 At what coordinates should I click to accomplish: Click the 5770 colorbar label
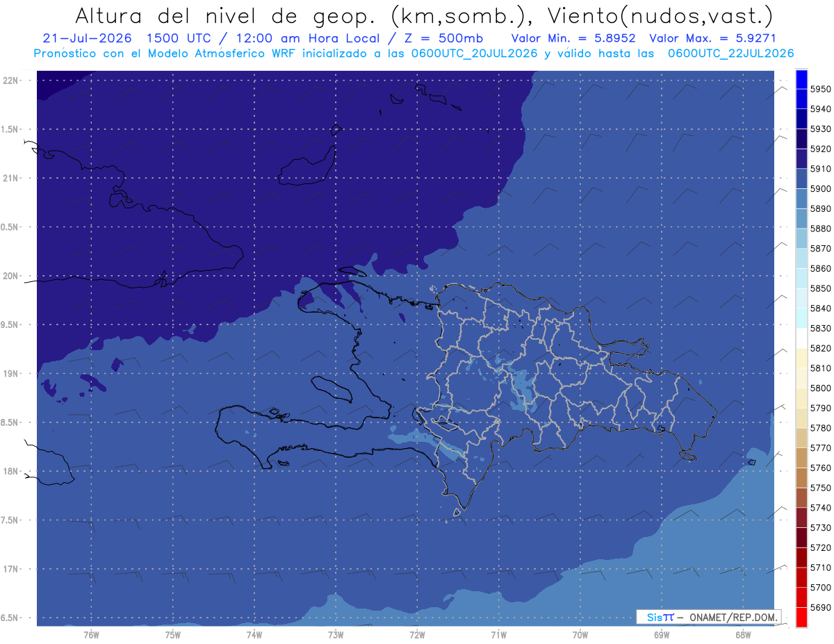[x=820, y=448]
